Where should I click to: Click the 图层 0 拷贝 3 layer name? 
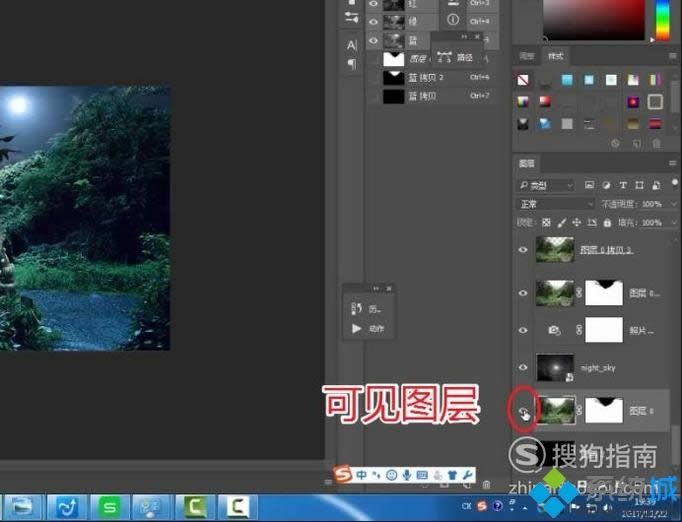coord(606,250)
